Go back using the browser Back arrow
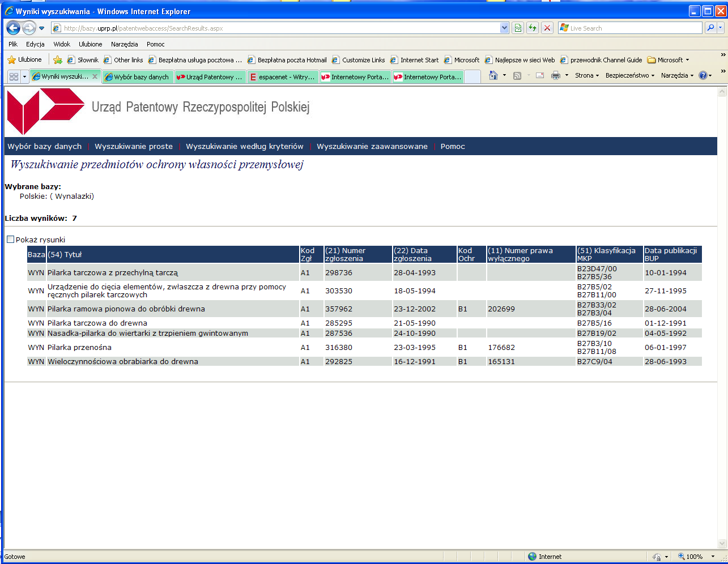The height and width of the screenshot is (564, 728). (x=14, y=28)
